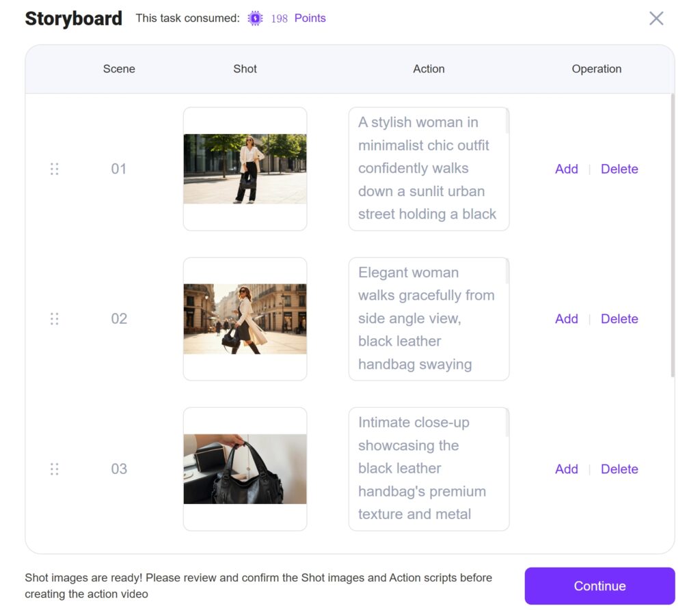Click the drag handle for scene 02
Screen dimensions: 700x610
click(55, 319)
